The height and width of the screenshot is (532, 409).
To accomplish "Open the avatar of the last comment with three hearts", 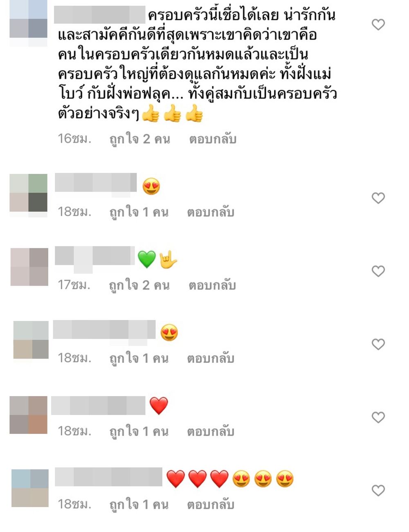I will tap(30, 488).
